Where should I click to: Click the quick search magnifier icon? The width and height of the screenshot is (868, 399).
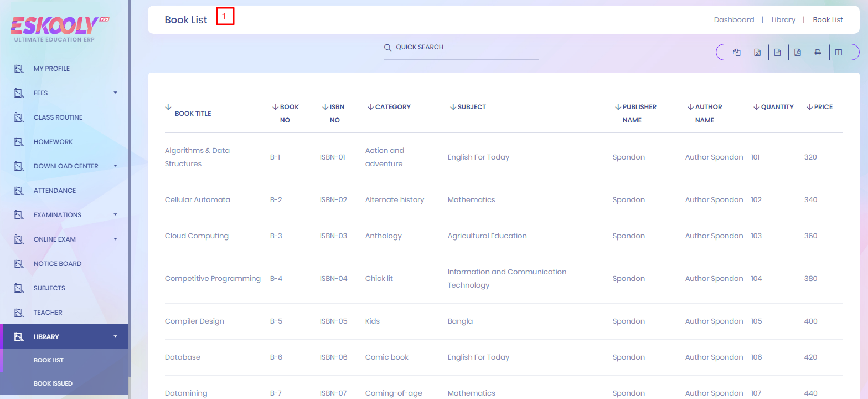(x=387, y=48)
